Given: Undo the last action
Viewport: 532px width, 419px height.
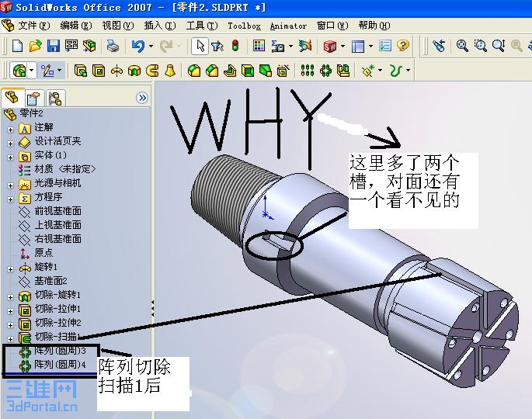Looking at the screenshot, I should tap(138, 46).
